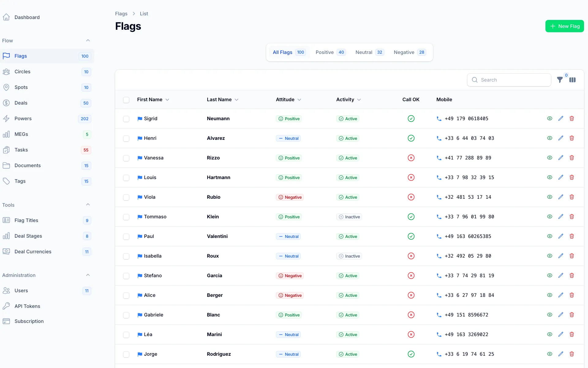Switch to the Positive tab
The height and width of the screenshot is (368, 588).
[330, 52]
